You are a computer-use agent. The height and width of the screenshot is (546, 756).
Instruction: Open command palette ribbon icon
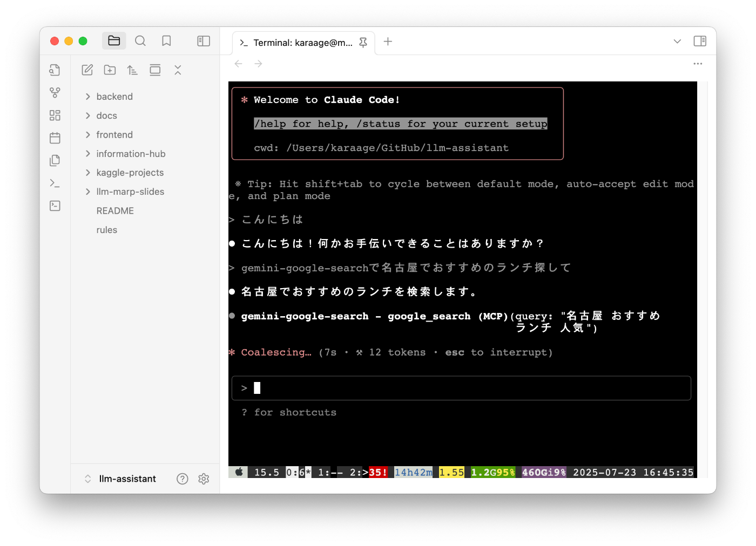pyautogui.click(x=55, y=183)
